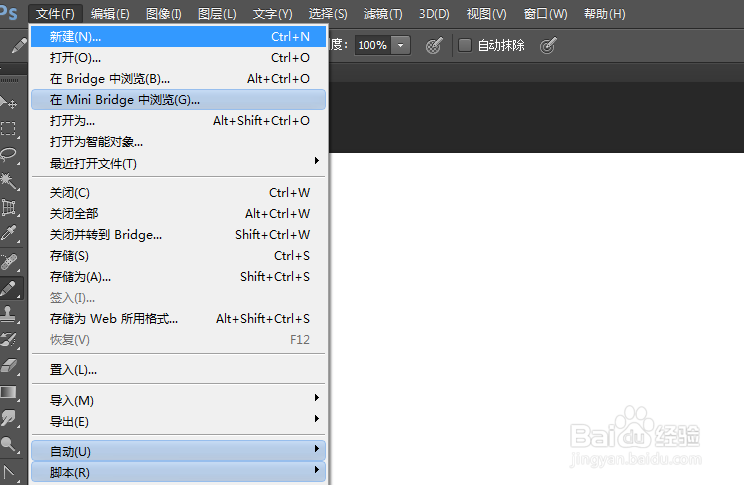The image size is (744, 485).
Task: Open the 文件(F) menu
Action: (x=55, y=14)
